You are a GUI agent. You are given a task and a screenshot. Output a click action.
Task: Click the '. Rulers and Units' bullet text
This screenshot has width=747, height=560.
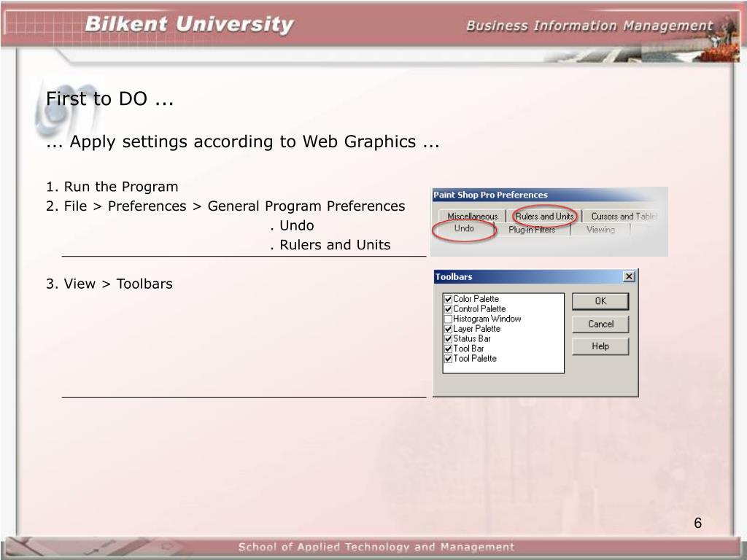pyautogui.click(x=330, y=245)
